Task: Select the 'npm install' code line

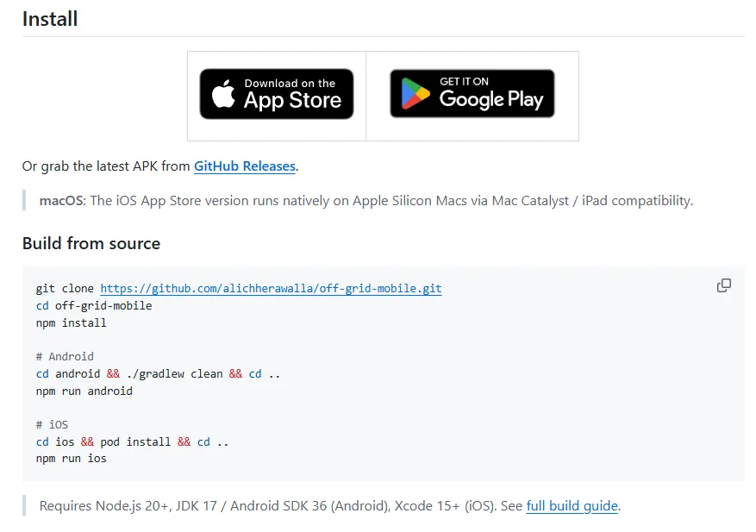Action: click(x=71, y=322)
